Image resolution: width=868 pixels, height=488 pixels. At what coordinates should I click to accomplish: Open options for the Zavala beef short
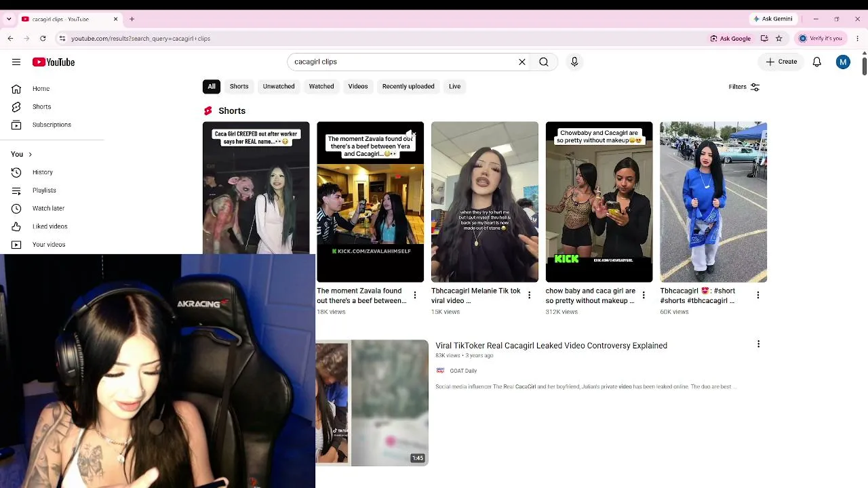coord(415,296)
